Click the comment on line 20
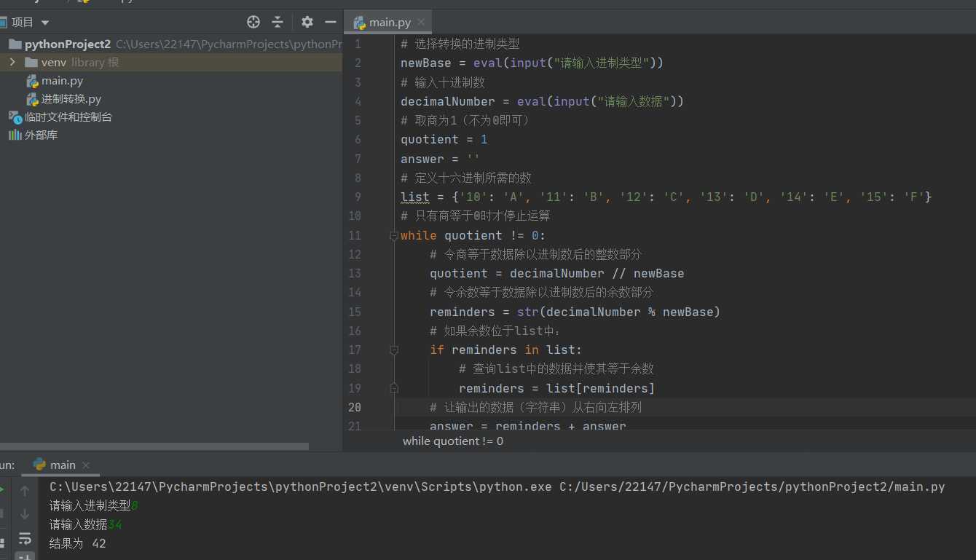Image resolution: width=976 pixels, height=560 pixels. click(x=536, y=407)
